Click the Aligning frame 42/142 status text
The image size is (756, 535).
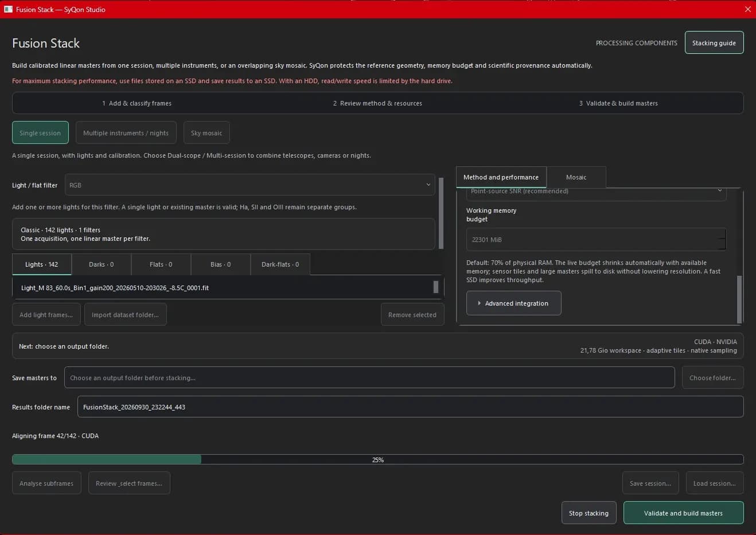(55, 436)
